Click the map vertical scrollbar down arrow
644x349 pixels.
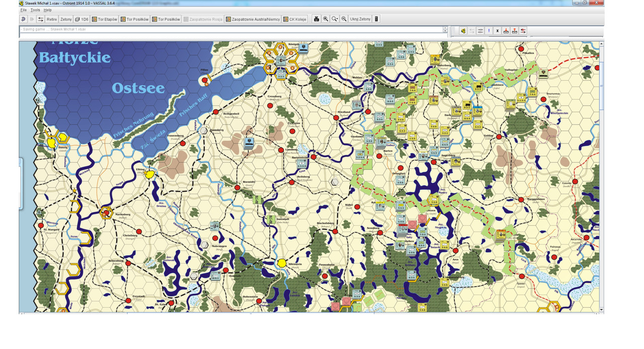[x=602, y=309]
